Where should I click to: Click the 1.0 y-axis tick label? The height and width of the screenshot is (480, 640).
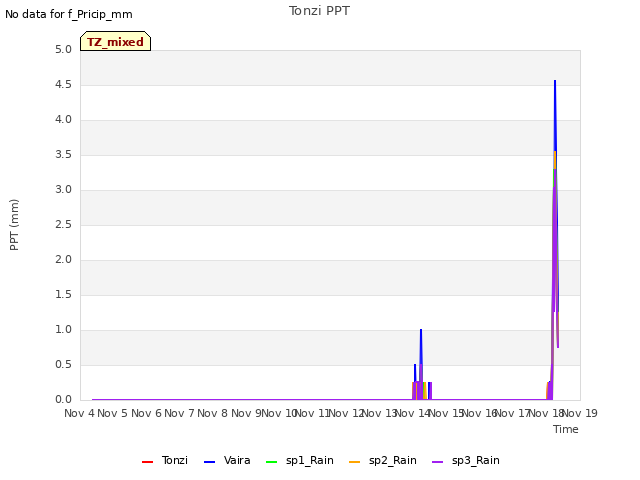(63, 330)
